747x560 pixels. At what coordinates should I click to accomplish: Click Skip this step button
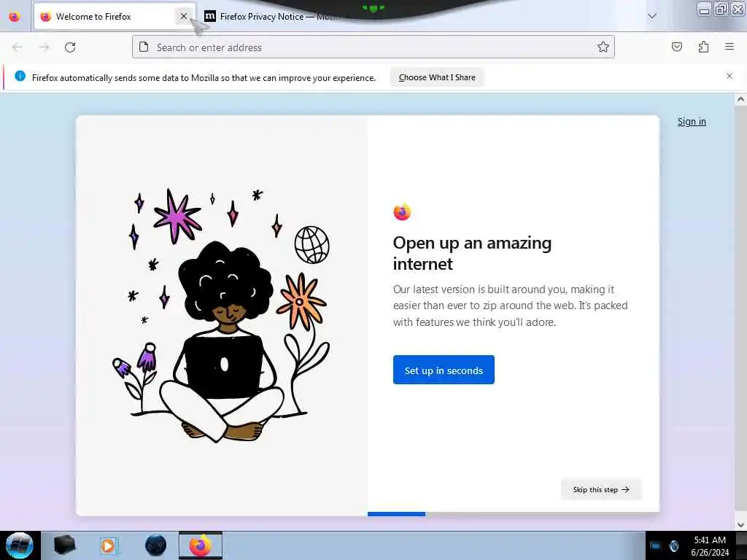point(601,489)
